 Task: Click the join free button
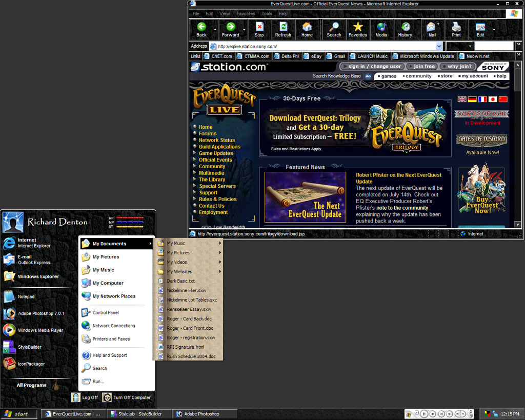(x=423, y=66)
